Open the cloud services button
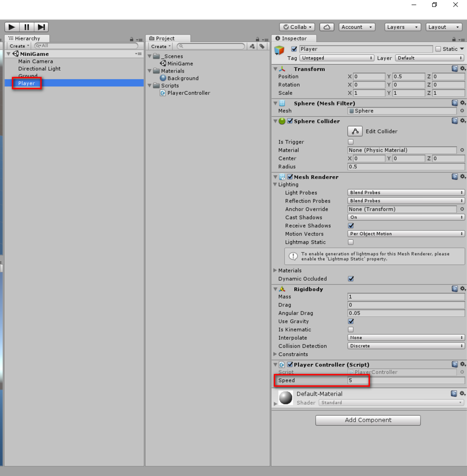This screenshot has height=476, width=467. pos(327,27)
